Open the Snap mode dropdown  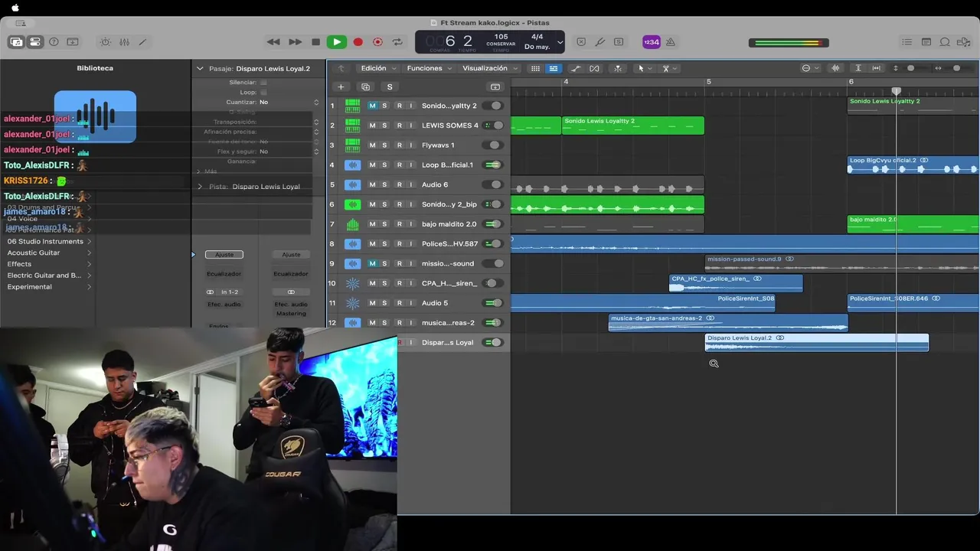pyautogui.click(x=809, y=68)
